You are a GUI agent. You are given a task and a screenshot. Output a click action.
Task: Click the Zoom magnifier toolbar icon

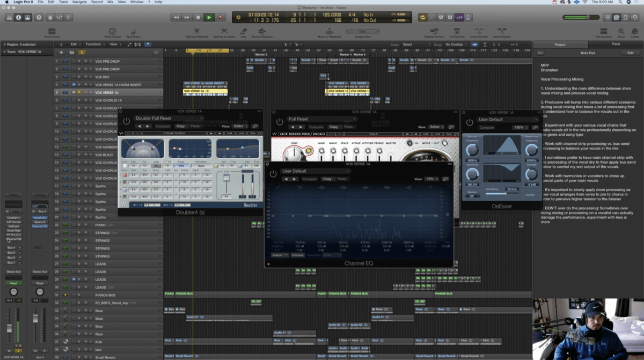click(621, 32)
